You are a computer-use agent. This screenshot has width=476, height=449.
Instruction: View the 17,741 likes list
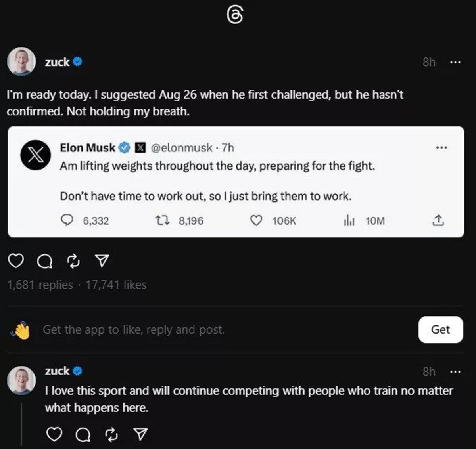(x=116, y=285)
